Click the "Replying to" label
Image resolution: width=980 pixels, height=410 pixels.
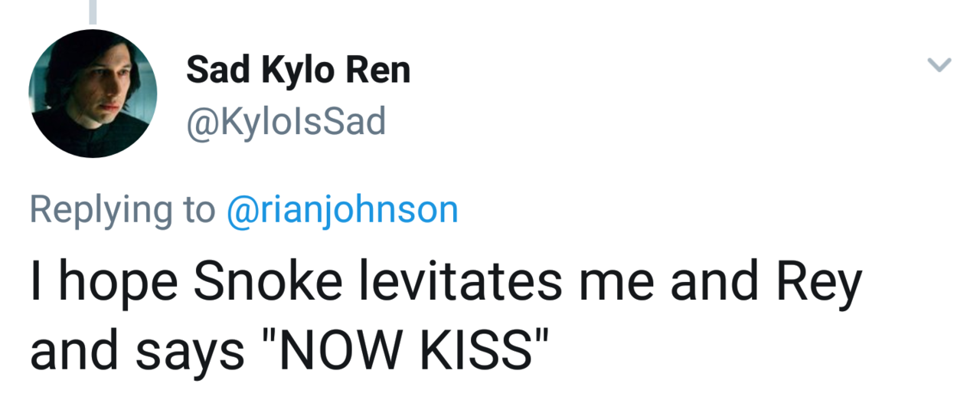[x=122, y=210]
